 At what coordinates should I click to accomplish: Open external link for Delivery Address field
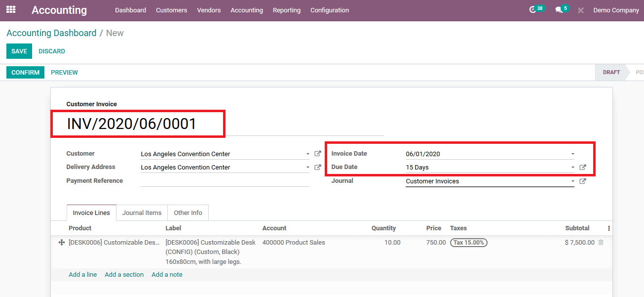(318, 167)
